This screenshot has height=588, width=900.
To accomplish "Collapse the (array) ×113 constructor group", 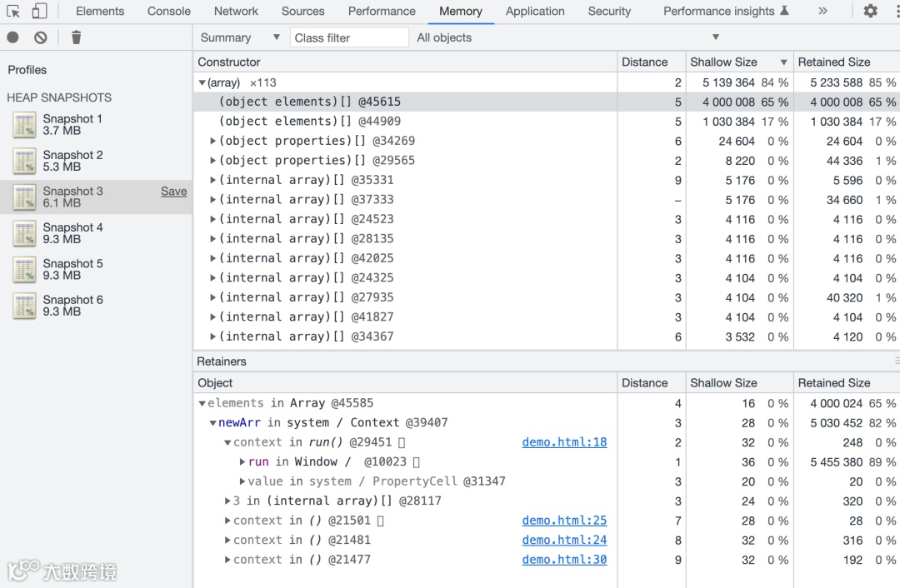I will [x=202, y=82].
